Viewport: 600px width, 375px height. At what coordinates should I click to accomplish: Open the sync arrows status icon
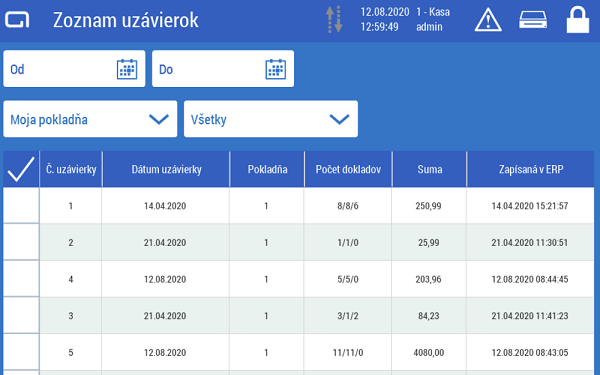click(x=334, y=19)
